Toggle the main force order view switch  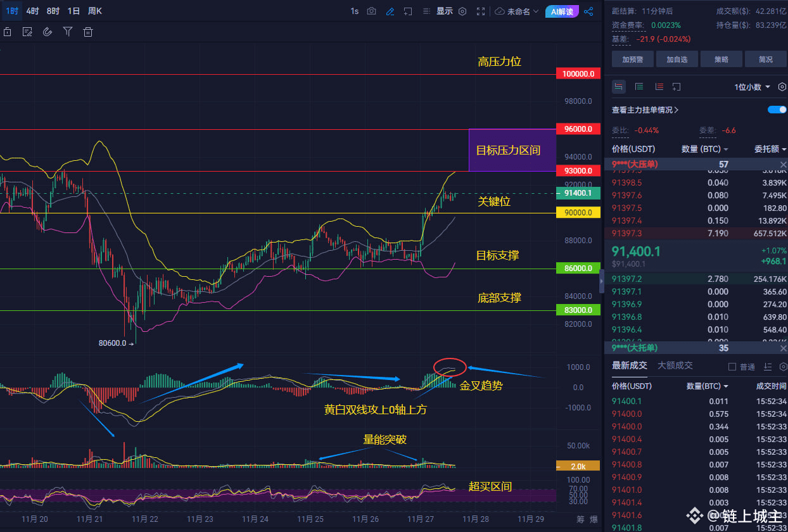coord(777,110)
